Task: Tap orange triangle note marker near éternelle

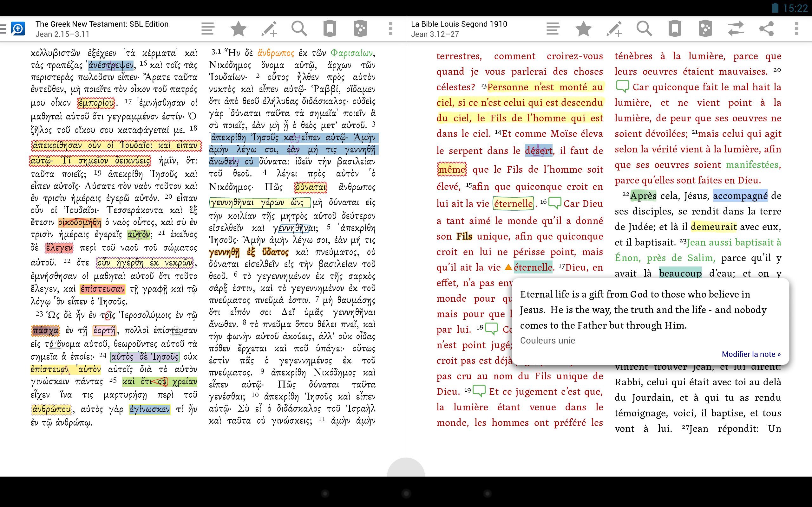Action: click(508, 267)
